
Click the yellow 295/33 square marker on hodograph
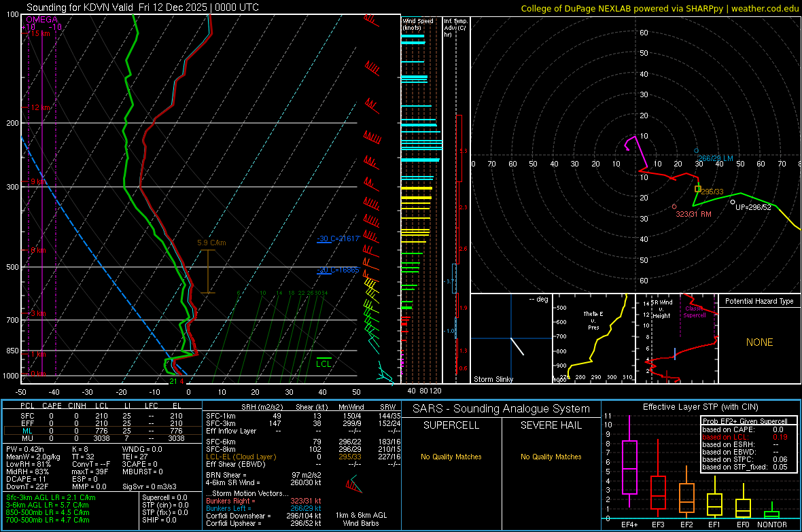pos(697,190)
